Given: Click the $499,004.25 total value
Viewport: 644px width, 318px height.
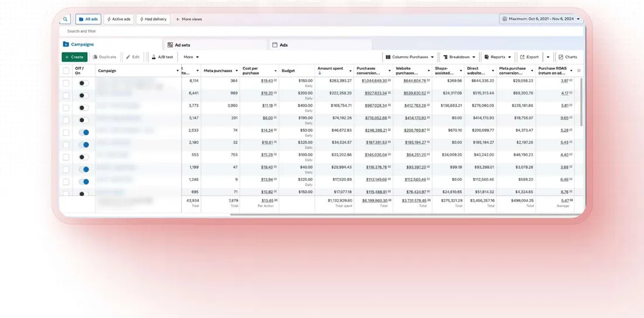Looking at the screenshot, I should pos(516,203).
